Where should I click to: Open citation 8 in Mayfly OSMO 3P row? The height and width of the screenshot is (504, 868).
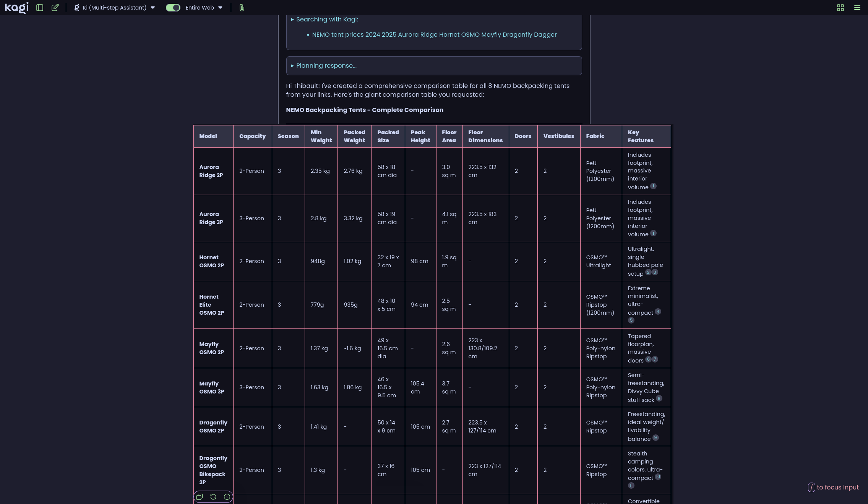[659, 398]
